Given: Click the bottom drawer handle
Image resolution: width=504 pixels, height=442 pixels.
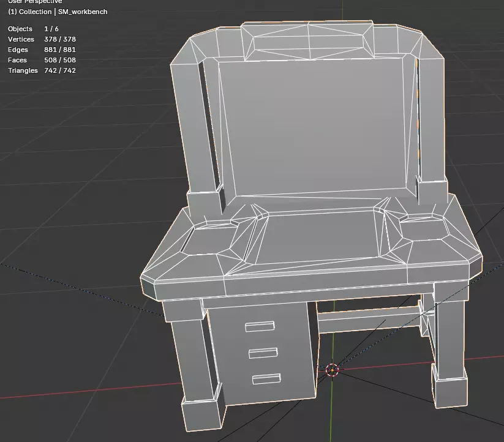Looking at the screenshot, I should 266,379.
